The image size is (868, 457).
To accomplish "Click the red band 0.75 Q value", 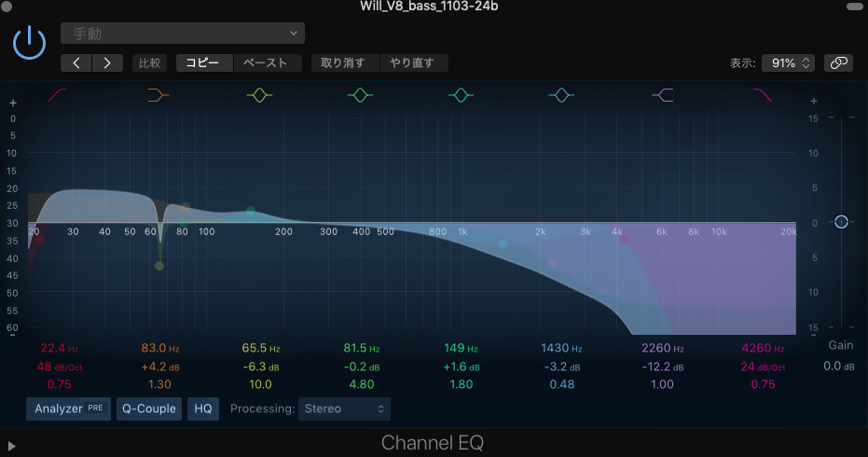I will (60, 384).
